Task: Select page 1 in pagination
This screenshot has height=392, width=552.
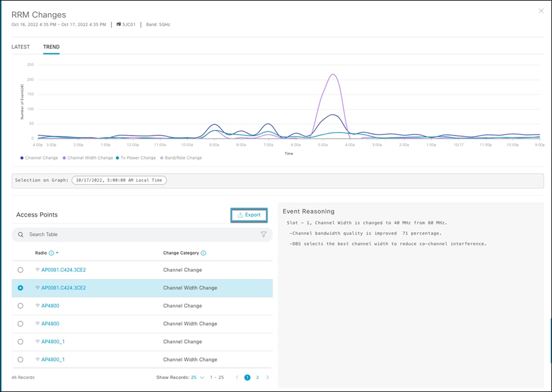Action: (247, 378)
